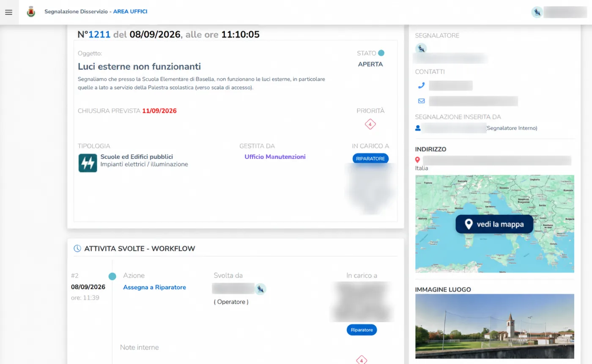This screenshot has width=592, height=364.
Task: Click the workflow time ore: 11:39
Action: [85, 298]
